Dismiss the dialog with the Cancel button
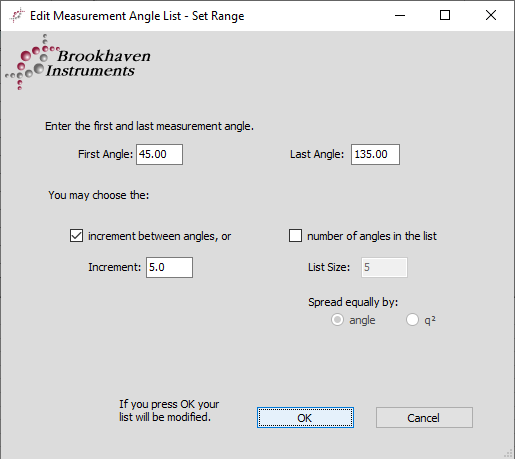Image resolution: width=515 pixels, height=459 pixels. [x=424, y=418]
